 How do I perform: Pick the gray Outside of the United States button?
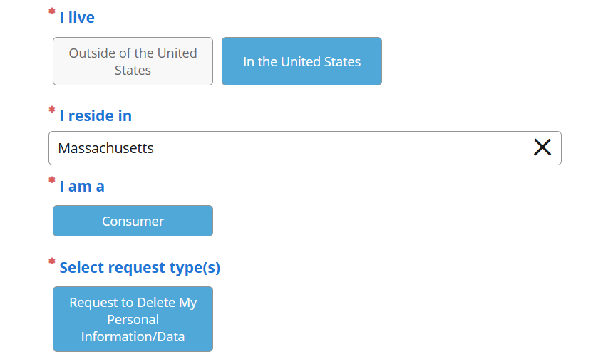[x=133, y=61]
